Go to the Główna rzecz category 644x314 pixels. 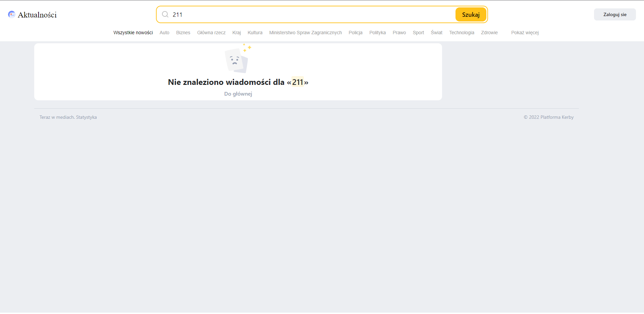click(211, 33)
